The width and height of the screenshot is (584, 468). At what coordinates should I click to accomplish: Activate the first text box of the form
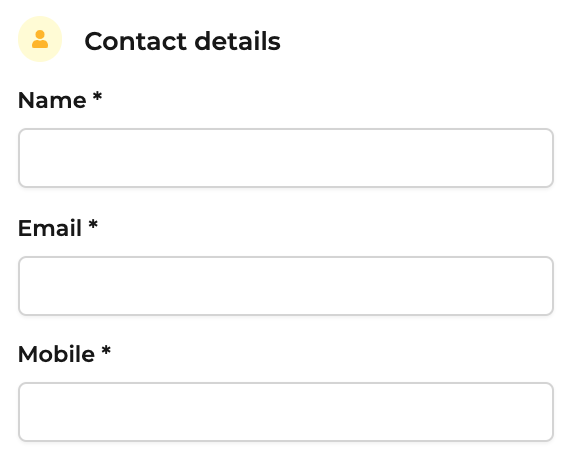[x=286, y=158]
